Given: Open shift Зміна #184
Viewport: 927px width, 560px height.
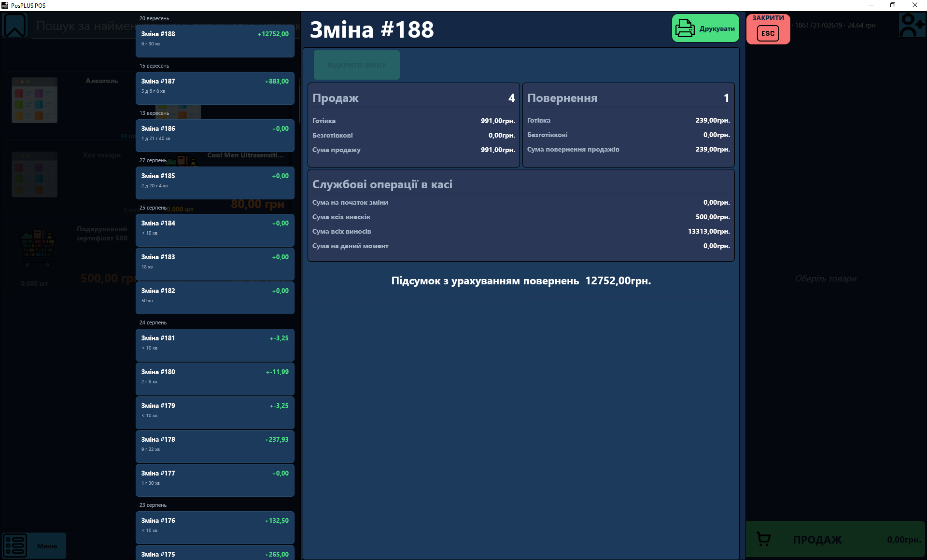Looking at the screenshot, I should (x=215, y=230).
